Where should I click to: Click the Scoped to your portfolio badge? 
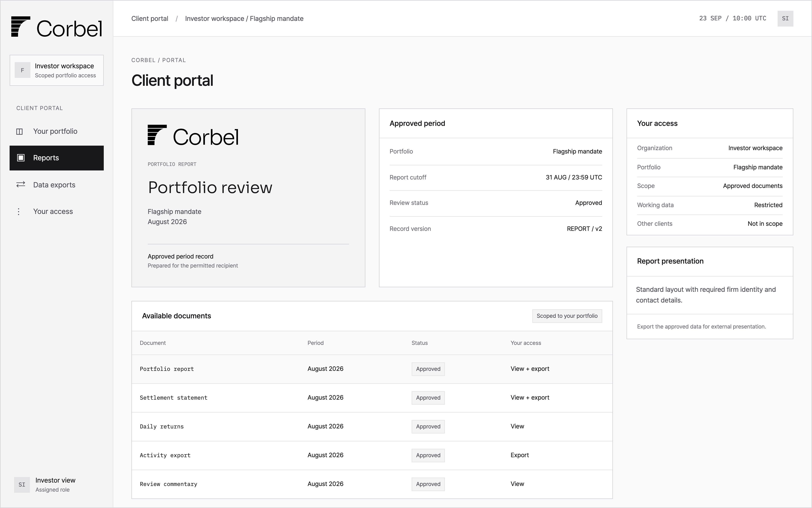click(x=567, y=316)
